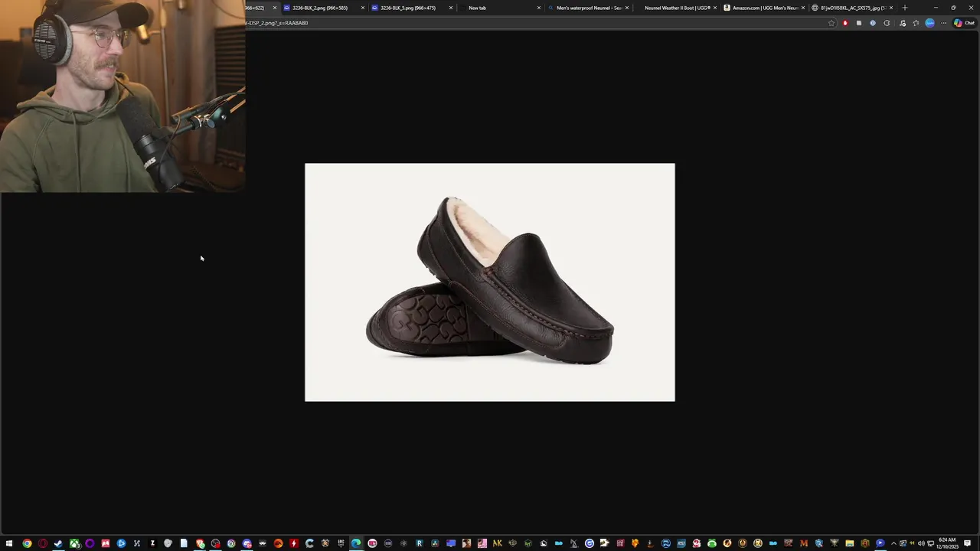Image resolution: width=980 pixels, height=551 pixels.
Task: Close the 3236-BLK_2.png tab
Action: 363,8
